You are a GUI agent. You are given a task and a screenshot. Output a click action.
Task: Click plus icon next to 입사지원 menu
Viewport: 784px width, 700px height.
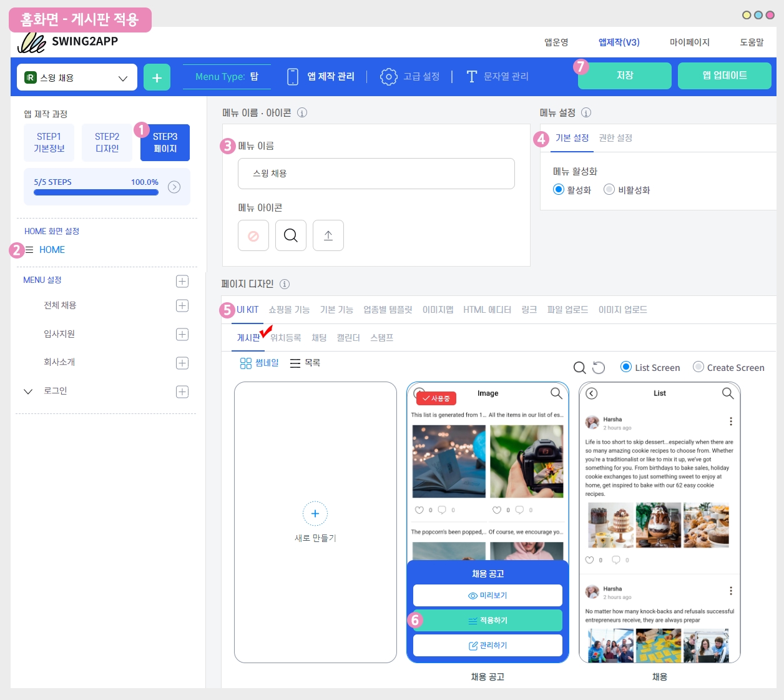pos(182,334)
